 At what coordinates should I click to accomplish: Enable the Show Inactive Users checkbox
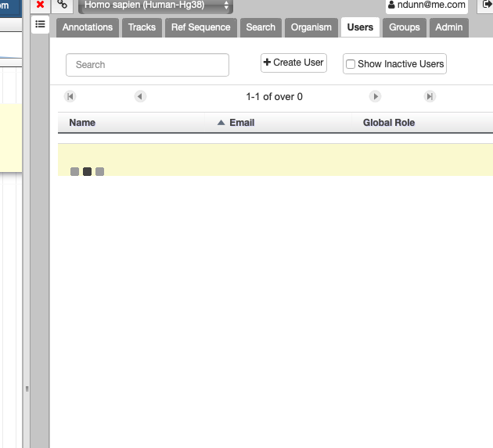point(351,64)
